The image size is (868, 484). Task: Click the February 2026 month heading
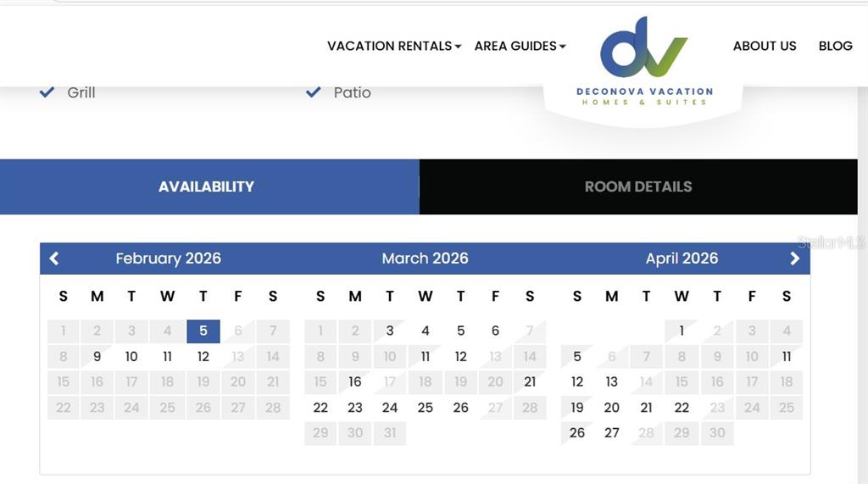(168, 259)
